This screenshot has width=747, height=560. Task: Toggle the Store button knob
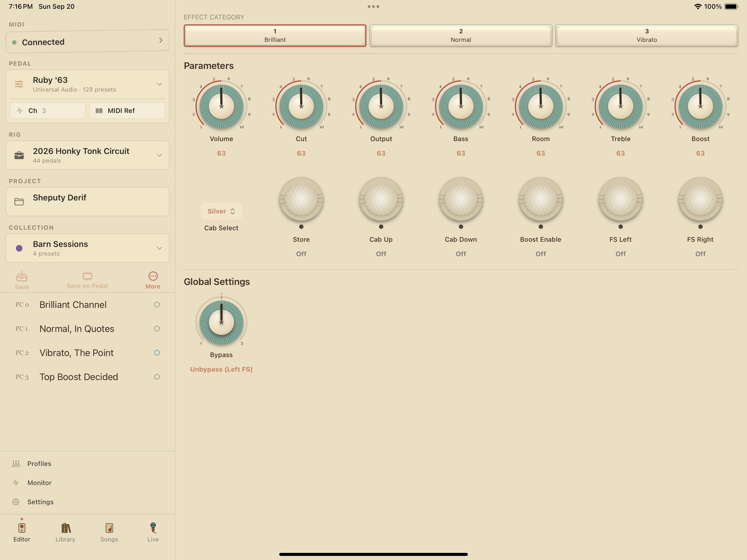pos(301,199)
